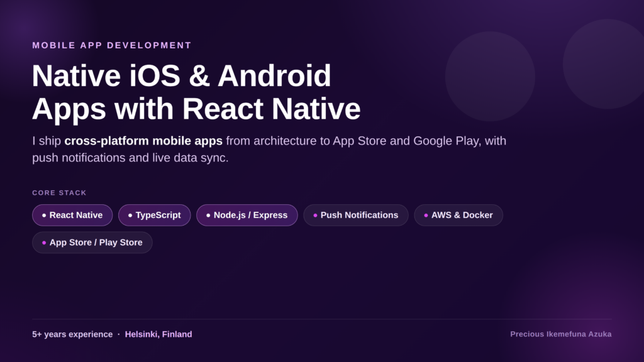Click the AWS & Docker pill
This screenshot has width=644, height=362.
458,215
